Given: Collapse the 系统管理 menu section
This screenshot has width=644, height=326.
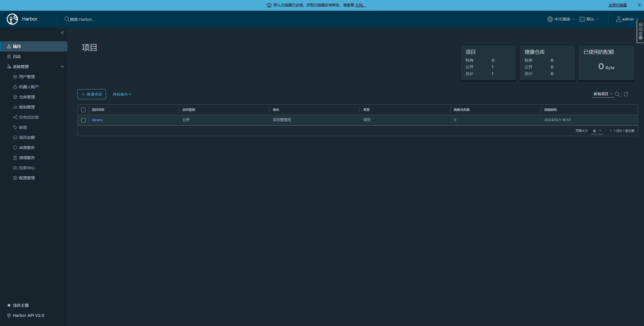Looking at the screenshot, I should pos(62,67).
